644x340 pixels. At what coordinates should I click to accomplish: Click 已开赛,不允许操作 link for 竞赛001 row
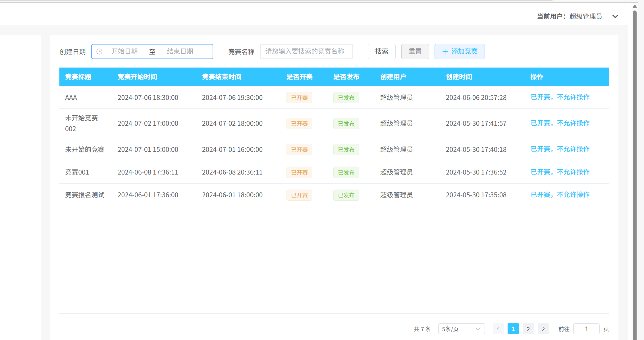(560, 172)
